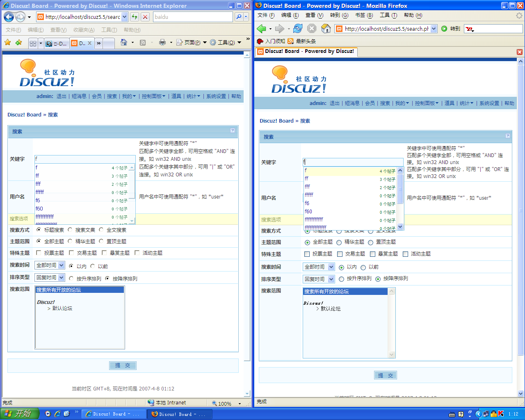Viewport: 525px width, 420px height.
Task: Collapse the search panel icon in Firefox page
Action: 508,136
